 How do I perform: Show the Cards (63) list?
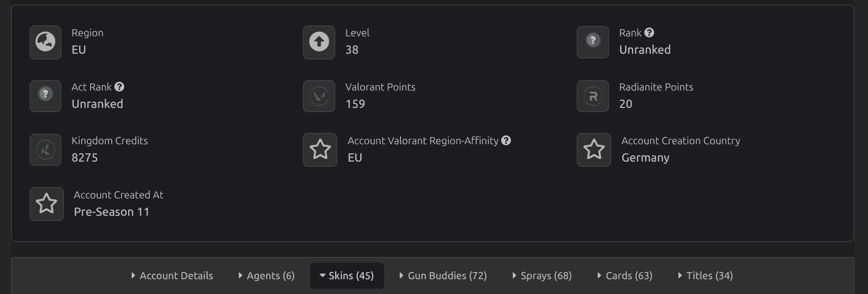click(x=624, y=276)
